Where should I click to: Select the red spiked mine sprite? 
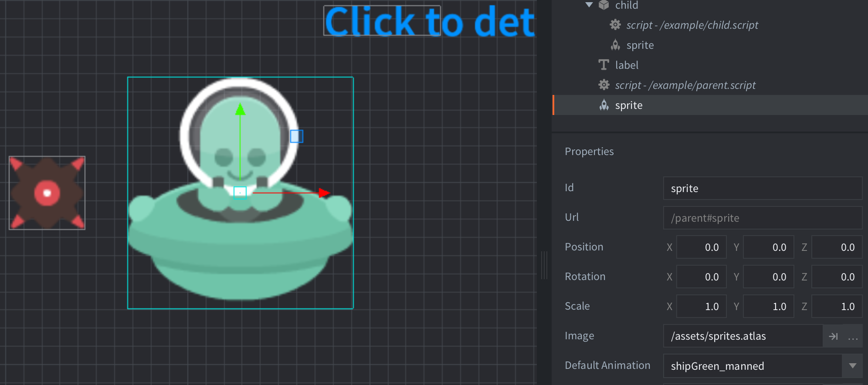(x=47, y=193)
